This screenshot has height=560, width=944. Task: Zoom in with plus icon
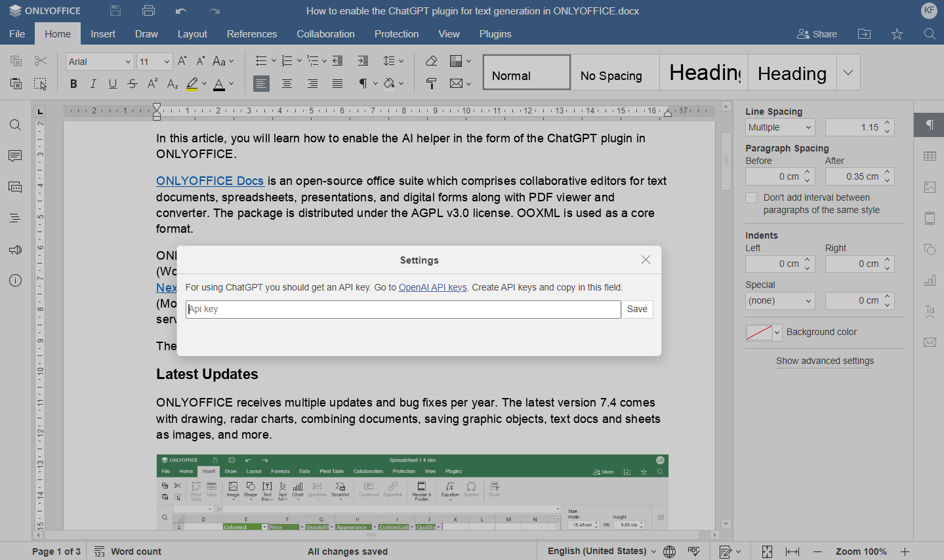tap(905, 551)
